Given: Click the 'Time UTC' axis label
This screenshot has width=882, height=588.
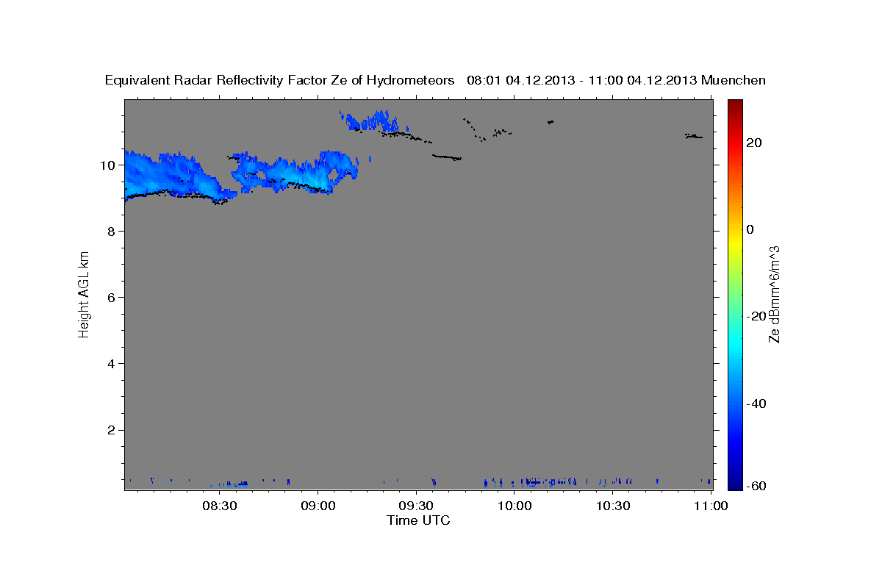Looking at the screenshot, I should click(418, 520).
